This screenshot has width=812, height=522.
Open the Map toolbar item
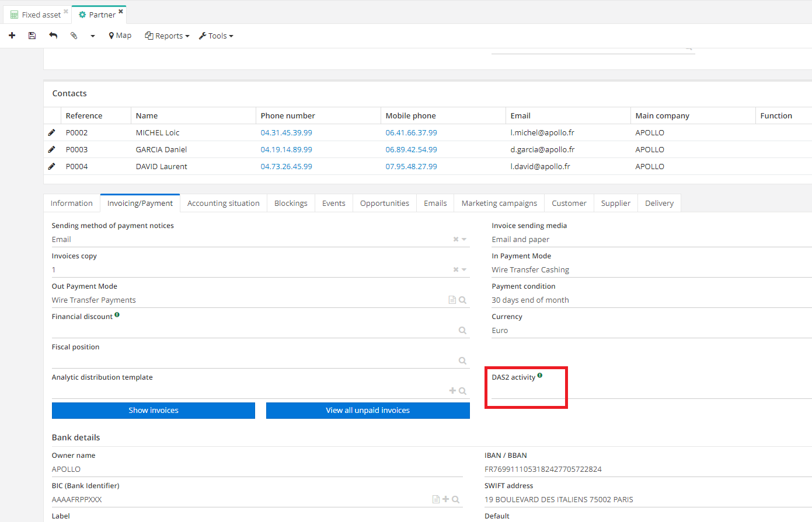[120, 36]
